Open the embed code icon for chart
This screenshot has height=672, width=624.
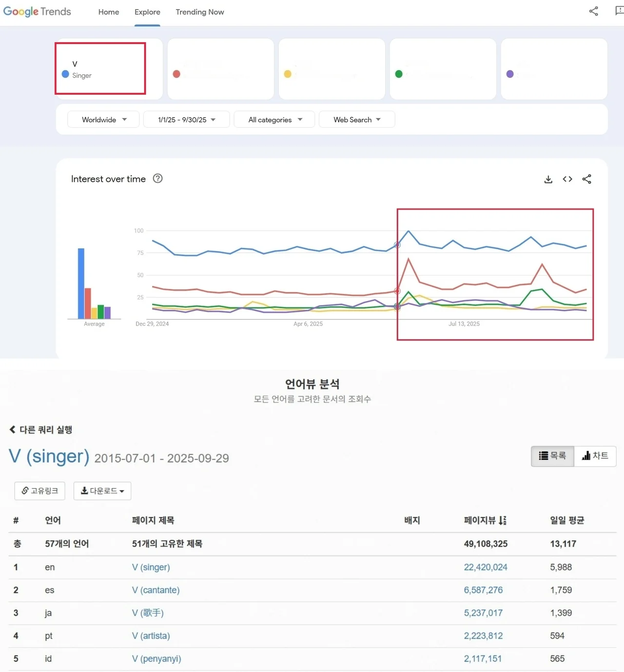567,179
